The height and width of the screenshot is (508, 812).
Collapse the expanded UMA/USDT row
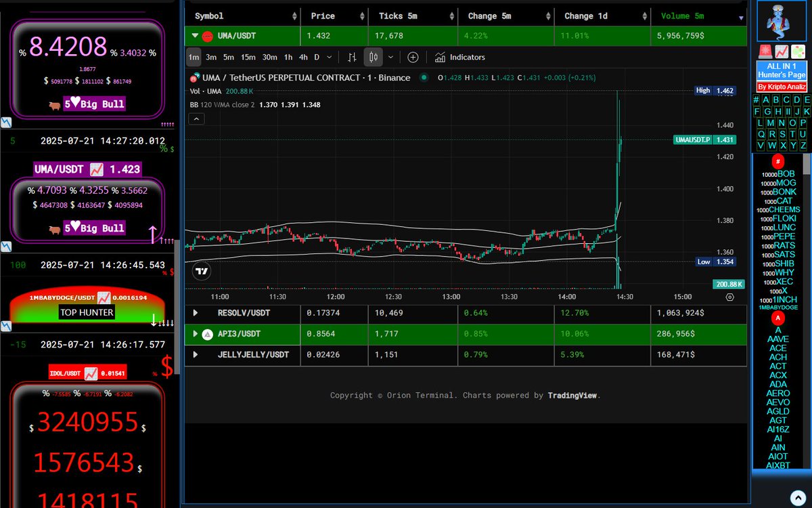[195, 36]
